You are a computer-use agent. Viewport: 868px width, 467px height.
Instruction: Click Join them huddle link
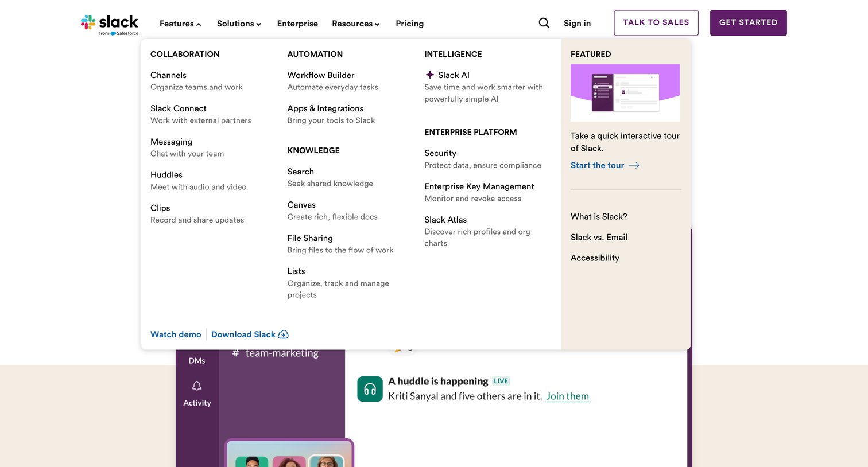(x=567, y=396)
